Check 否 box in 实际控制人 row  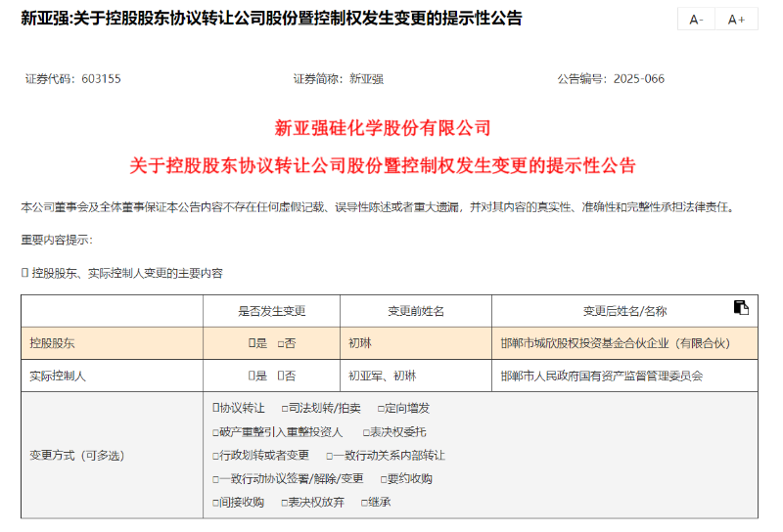pyautogui.click(x=281, y=376)
